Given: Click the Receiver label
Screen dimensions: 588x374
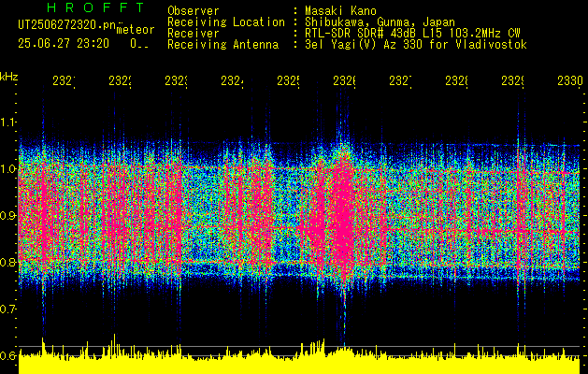Looking at the screenshot, I should [194, 34].
